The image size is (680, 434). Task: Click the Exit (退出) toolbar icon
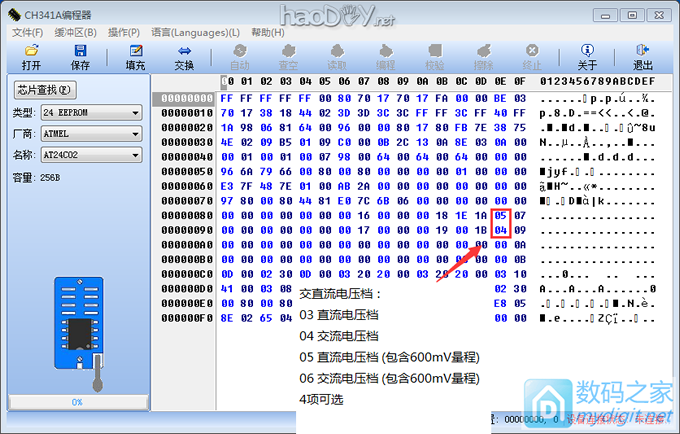pyautogui.click(x=642, y=57)
